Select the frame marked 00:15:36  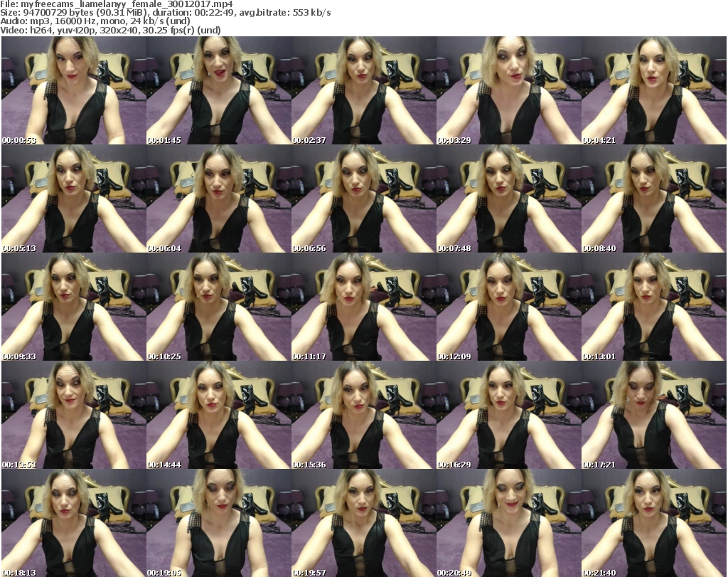[363, 415]
